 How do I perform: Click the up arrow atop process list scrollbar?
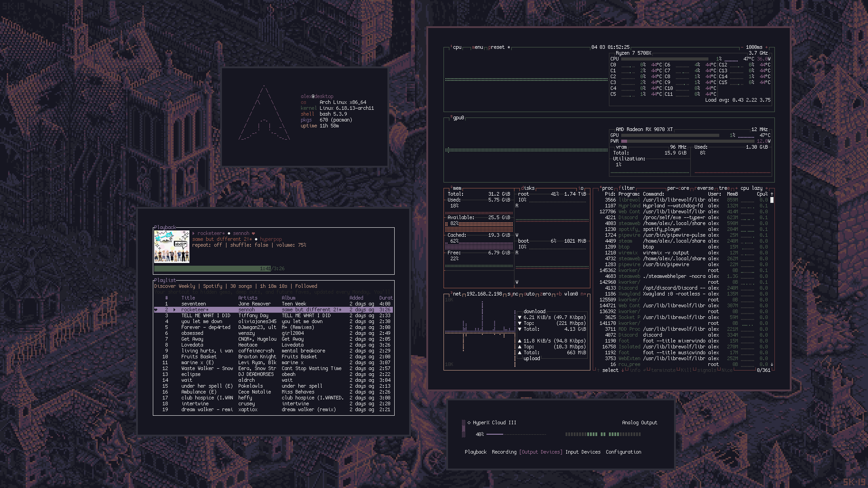[x=772, y=194]
